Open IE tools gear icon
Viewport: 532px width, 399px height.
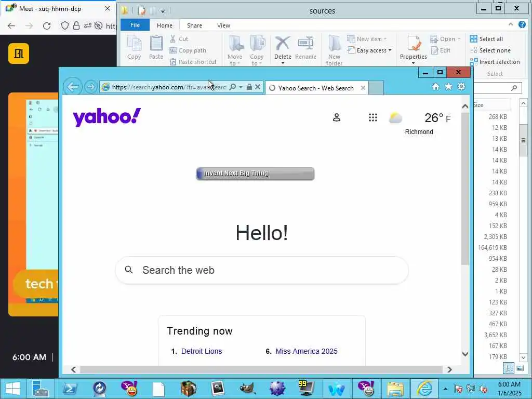pyautogui.click(x=461, y=87)
